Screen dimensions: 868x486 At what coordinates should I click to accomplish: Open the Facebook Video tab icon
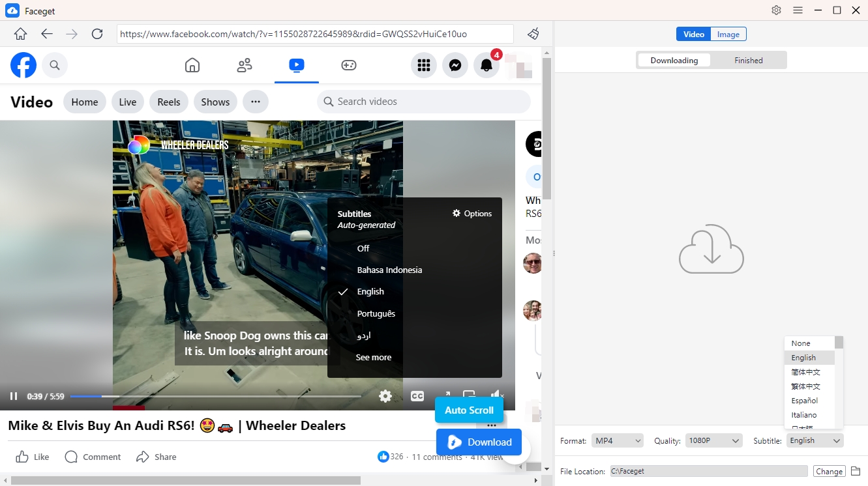[x=297, y=65]
